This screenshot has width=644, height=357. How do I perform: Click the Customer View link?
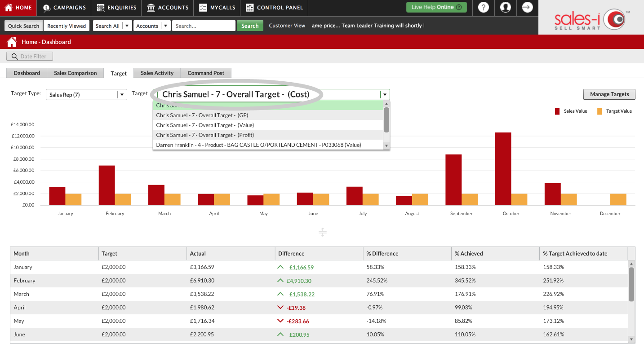(x=287, y=26)
